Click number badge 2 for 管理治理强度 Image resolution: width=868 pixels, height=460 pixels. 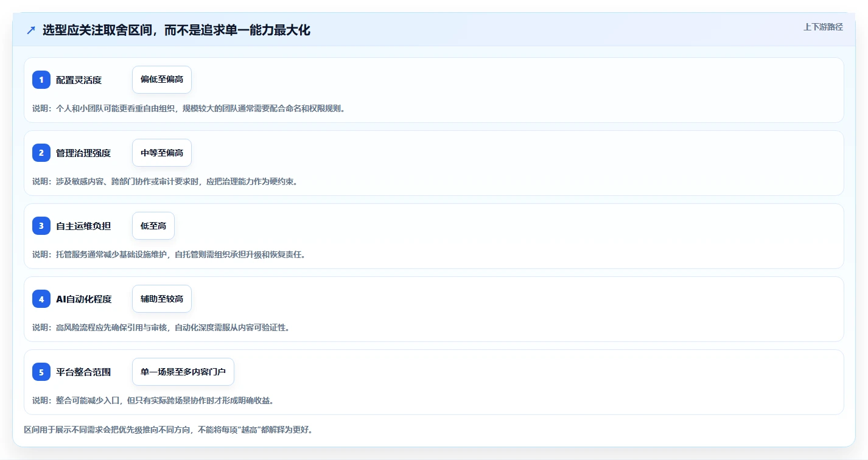click(41, 153)
